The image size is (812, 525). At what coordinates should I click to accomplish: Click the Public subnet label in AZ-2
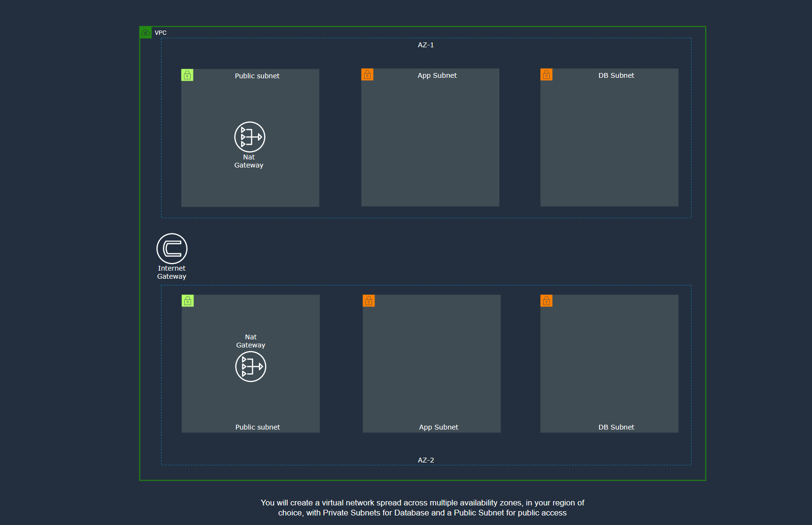click(257, 427)
